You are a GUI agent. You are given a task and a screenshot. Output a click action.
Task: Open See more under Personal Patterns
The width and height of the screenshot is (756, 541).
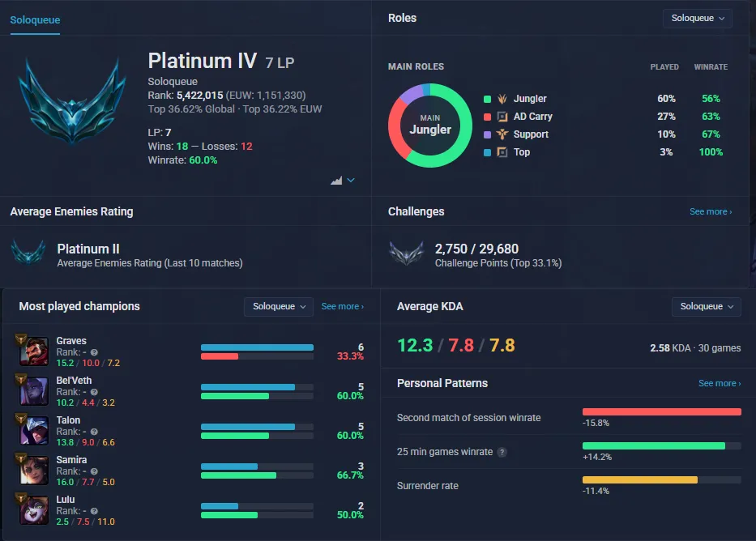point(720,383)
